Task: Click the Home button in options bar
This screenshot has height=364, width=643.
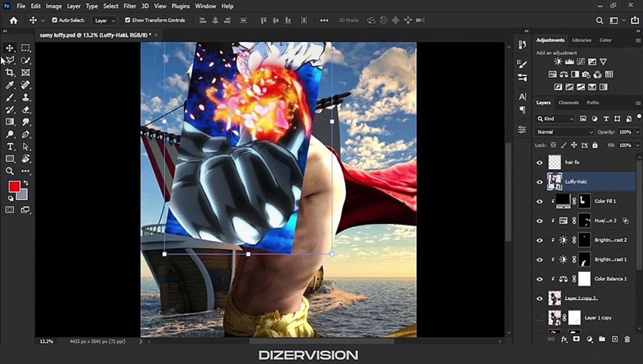Action: click(14, 20)
